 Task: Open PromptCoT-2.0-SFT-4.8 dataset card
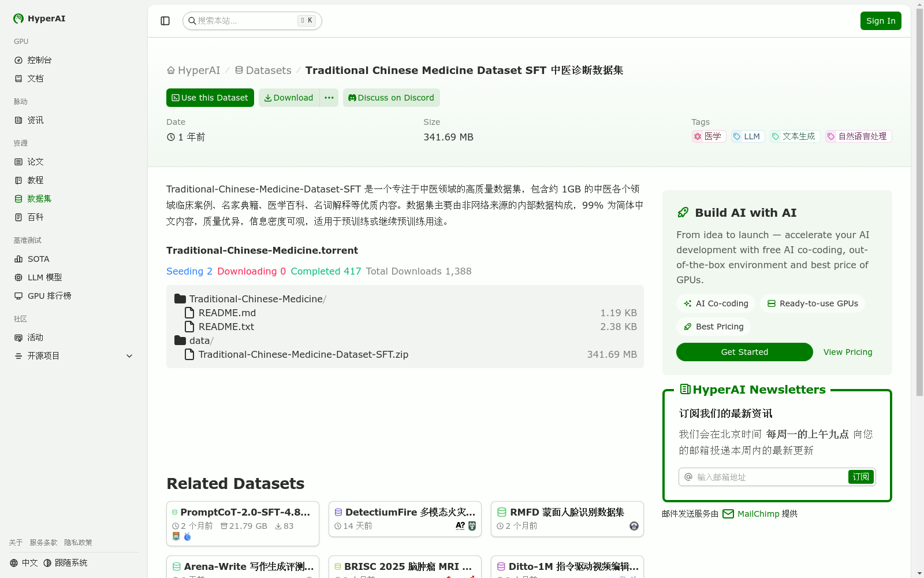(243, 524)
